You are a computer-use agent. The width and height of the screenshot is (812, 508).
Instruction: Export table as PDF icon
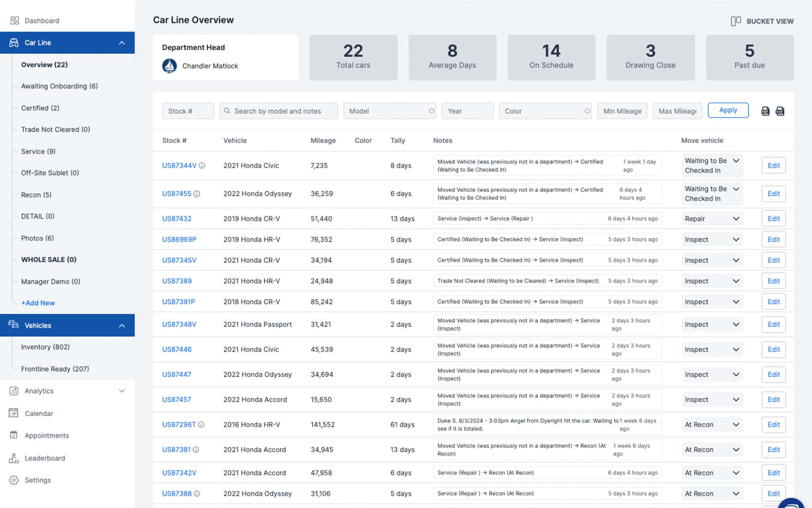coord(765,111)
